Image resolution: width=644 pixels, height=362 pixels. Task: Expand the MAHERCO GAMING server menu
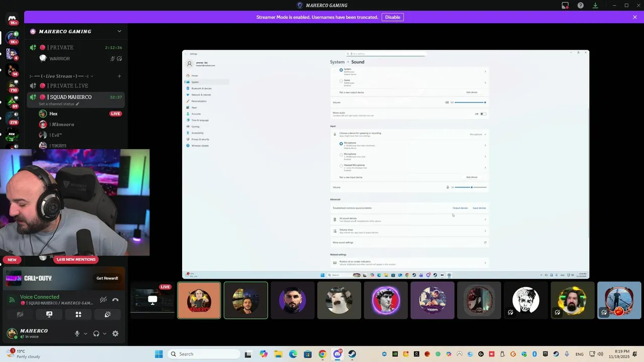coord(119,31)
